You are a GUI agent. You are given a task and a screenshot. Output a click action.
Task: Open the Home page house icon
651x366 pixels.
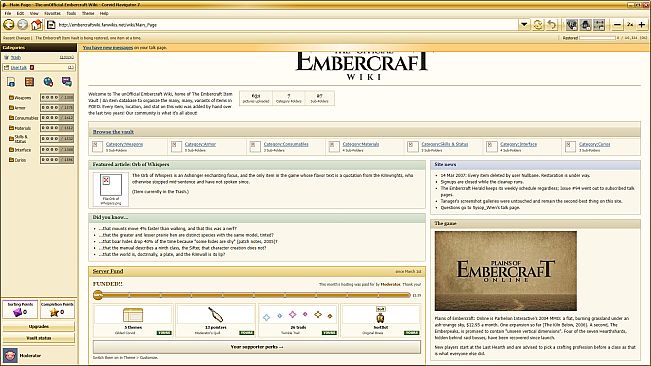37,24
